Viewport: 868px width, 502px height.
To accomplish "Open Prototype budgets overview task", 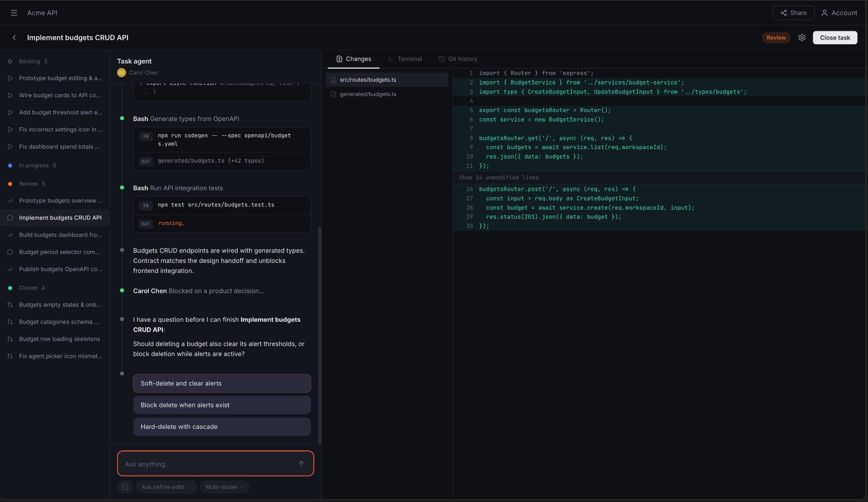I will pos(55,201).
